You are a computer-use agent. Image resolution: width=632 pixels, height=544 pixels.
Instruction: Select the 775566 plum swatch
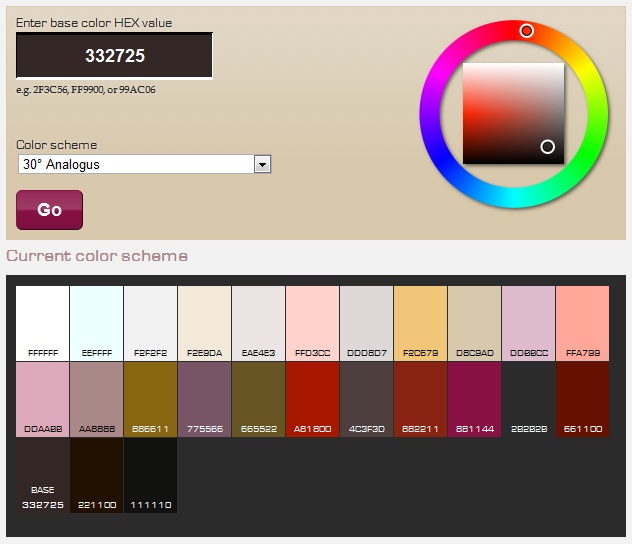tap(205, 399)
